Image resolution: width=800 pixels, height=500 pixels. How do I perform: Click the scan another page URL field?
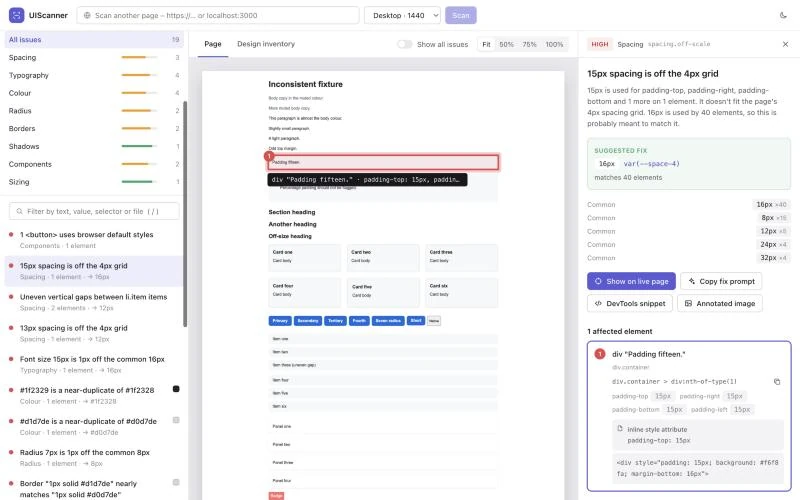[x=218, y=15]
